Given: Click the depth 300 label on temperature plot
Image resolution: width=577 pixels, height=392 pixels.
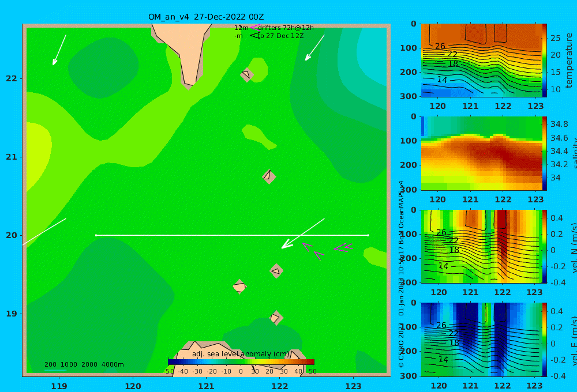Looking at the screenshot, I should coord(408,96).
